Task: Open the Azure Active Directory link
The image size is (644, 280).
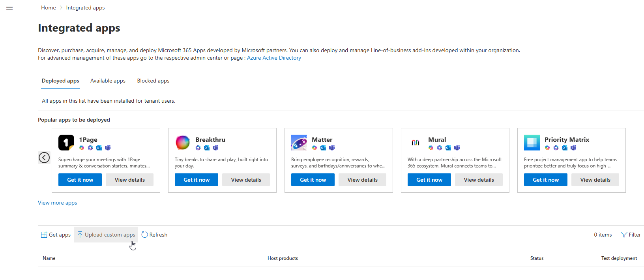Action: 274,58
